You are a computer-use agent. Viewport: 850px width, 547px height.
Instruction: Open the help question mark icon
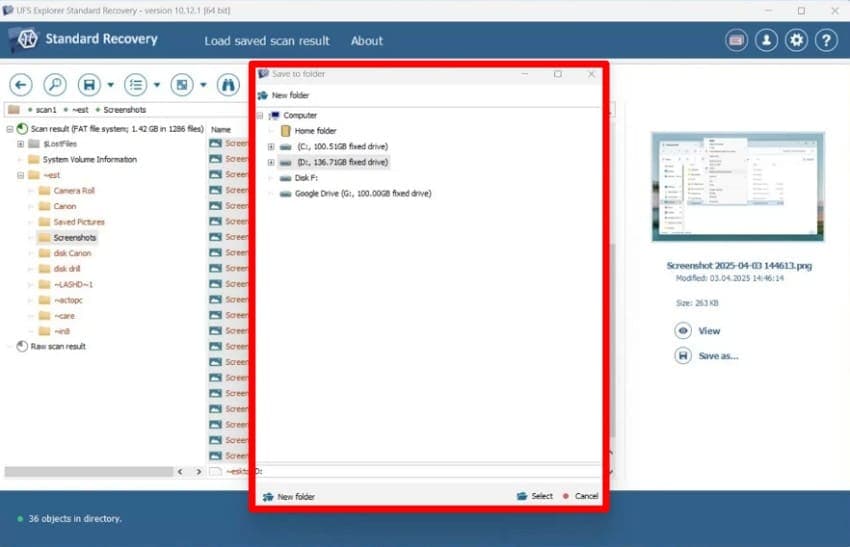(x=826, y=40)
